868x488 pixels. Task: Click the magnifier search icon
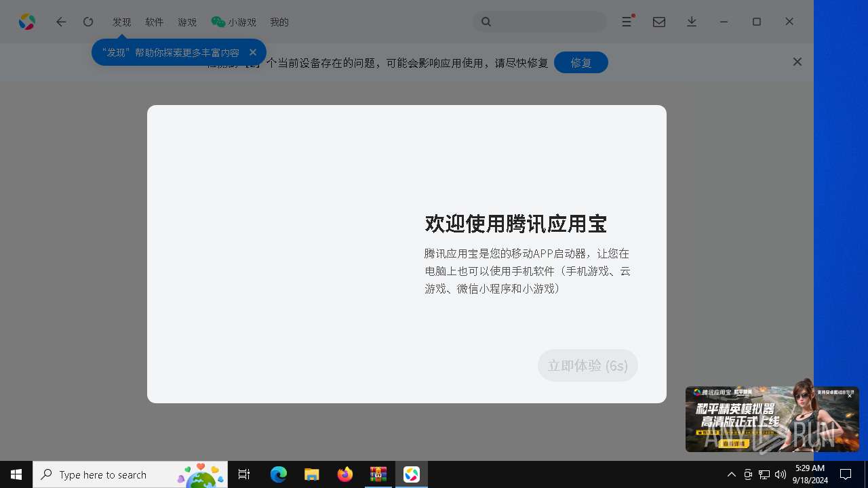click(x=486, y=22)
